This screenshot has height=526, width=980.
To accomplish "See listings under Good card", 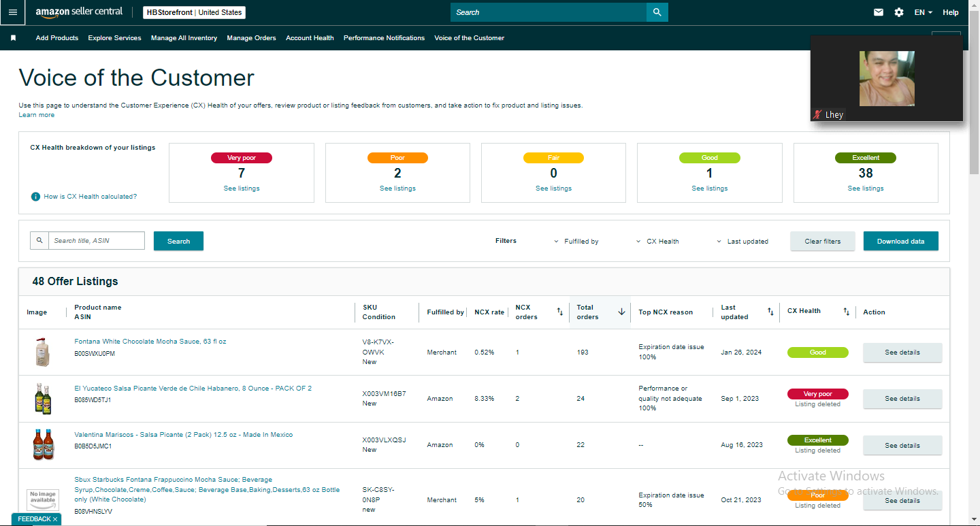I will (710, 188).
